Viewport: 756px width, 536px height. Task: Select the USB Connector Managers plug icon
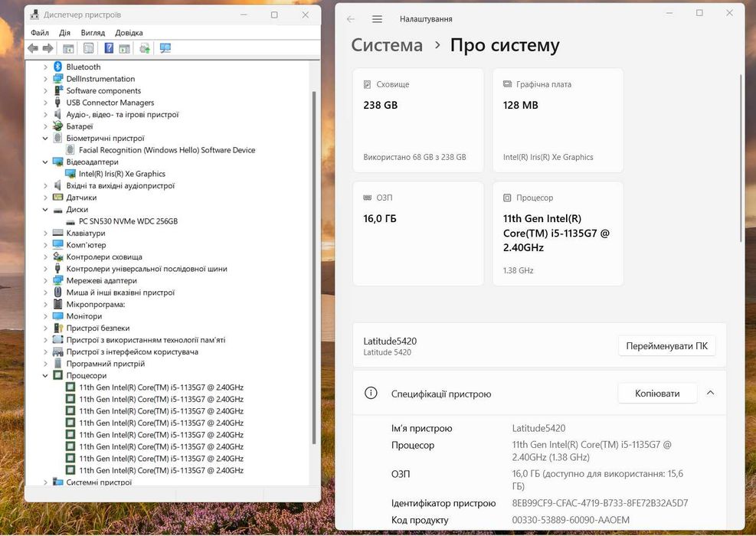pyautogui.click(x=57, y=102)
